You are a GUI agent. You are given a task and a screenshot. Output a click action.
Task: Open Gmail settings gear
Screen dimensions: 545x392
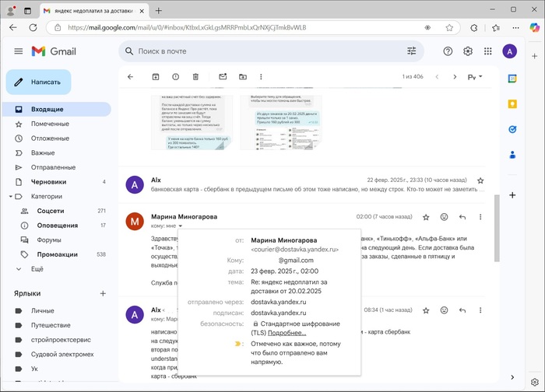(x=468, y=51)
